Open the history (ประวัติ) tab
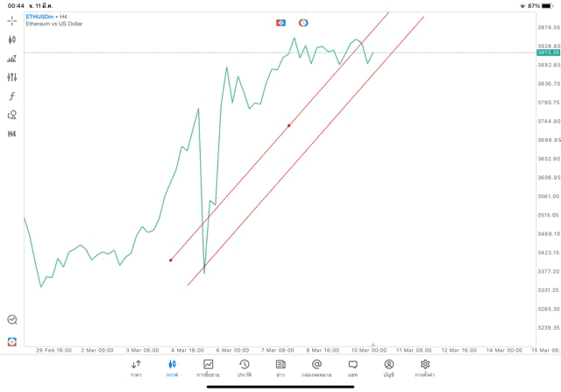This screenshot has height=392, width=561. coord(245,368)
